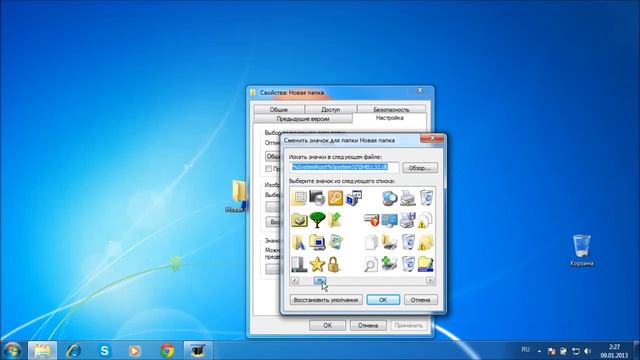The width and height of the screenshot is (640, 360).
Task: Select the folder containing a drive icon
Action: 299,220
